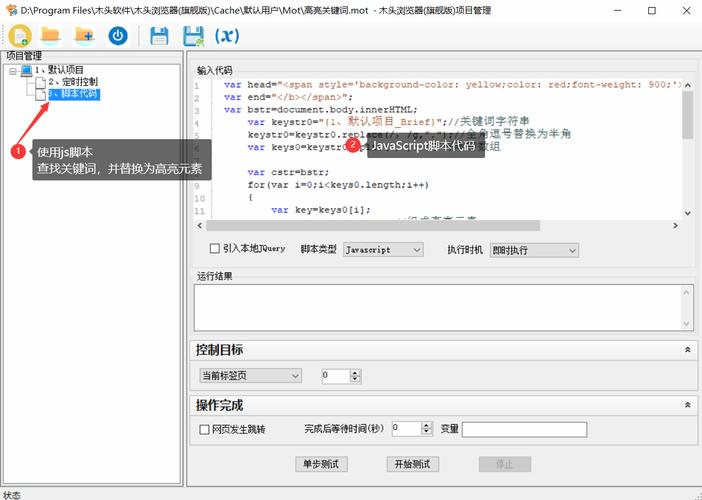702x500 pixels.
Task: Click code line 'var bstr=document.body.innerHTML;'
Action: coord(321,110)
